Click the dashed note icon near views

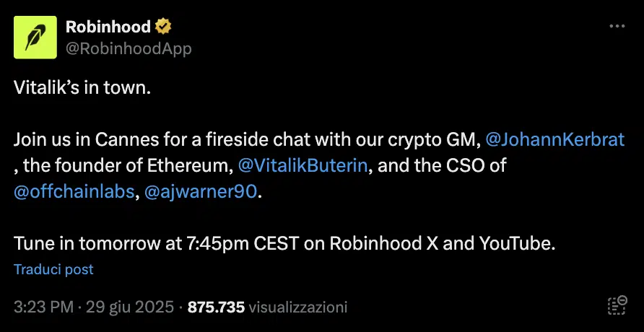617,306
